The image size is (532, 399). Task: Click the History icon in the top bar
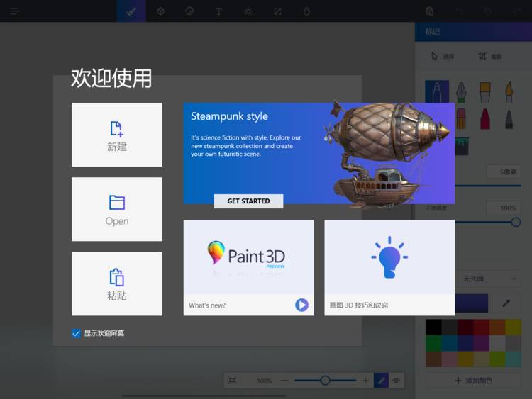488,11
